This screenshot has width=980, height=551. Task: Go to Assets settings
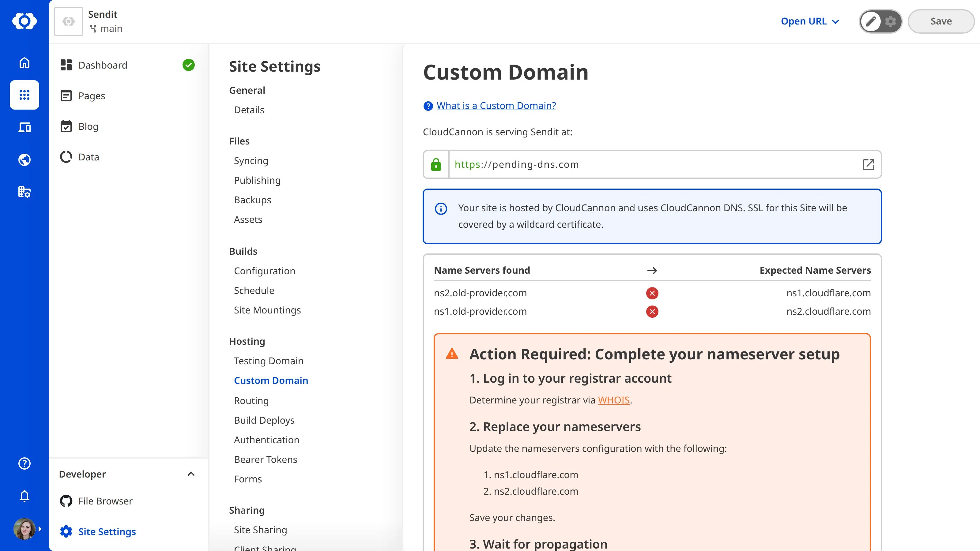coord(248,219)
